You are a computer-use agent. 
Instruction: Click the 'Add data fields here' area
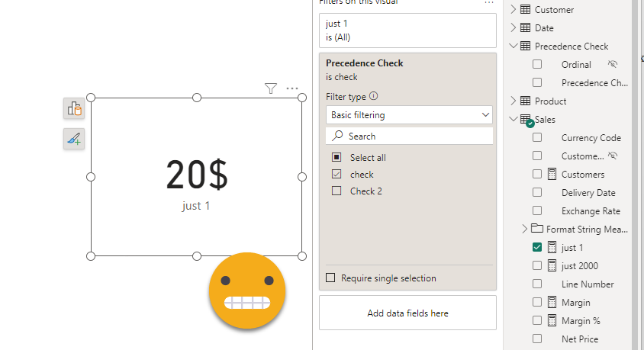click(x=407, y=313)
